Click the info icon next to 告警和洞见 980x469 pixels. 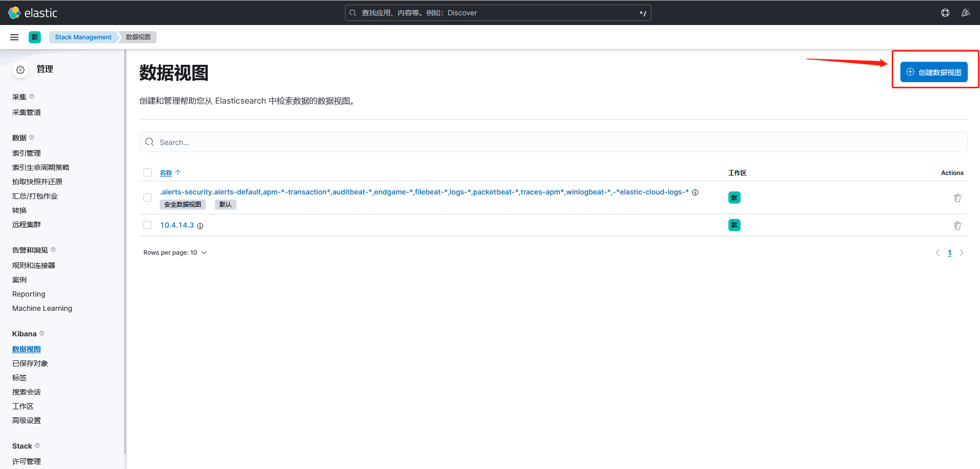(53, 250)
